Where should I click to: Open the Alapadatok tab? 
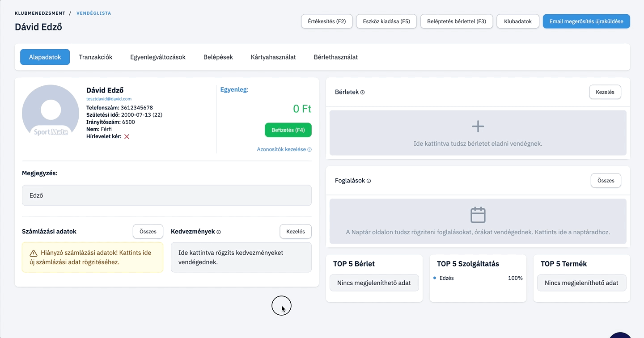(45, 57)
